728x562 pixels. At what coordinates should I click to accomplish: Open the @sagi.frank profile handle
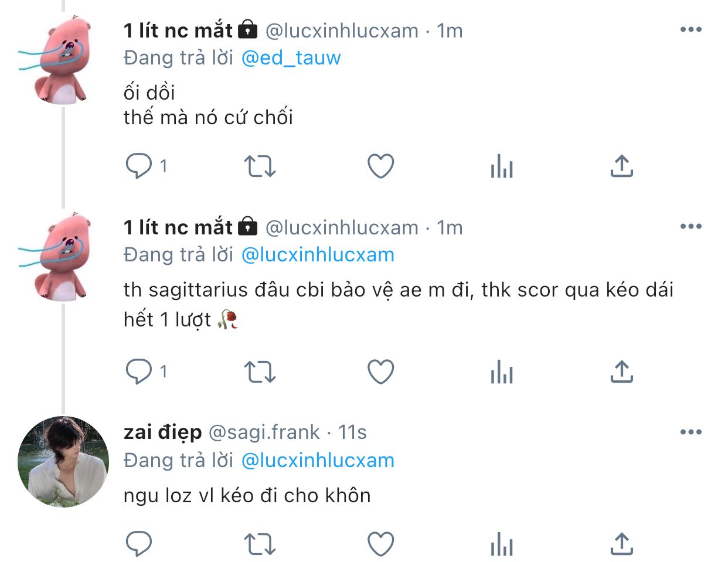click(264, 432)
